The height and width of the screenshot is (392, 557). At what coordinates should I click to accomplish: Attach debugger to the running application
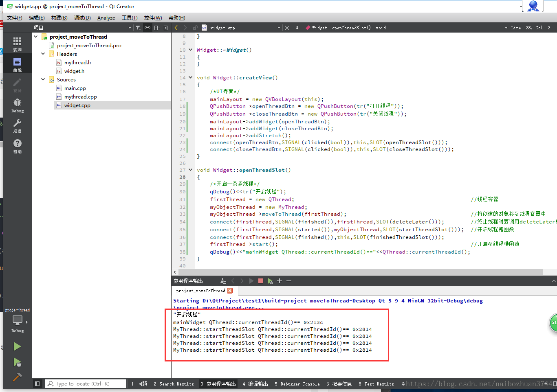270,281
